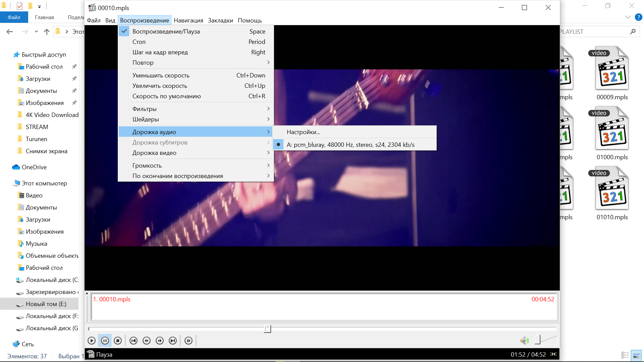This screenshot has height=362, width=644.
Task: Click the Стоп menu entry
Action: (139, 42)
